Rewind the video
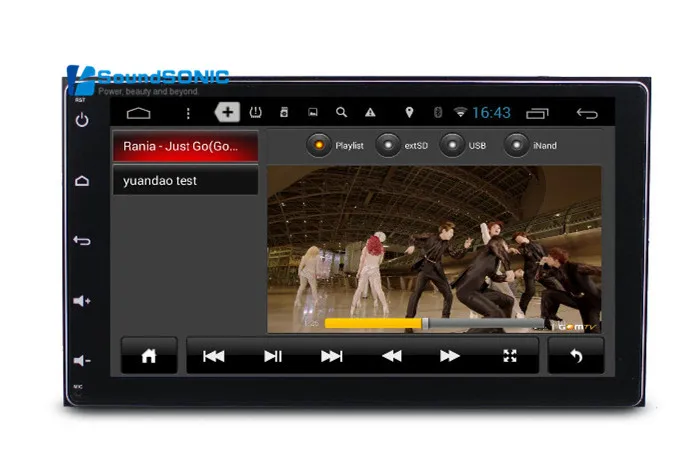Image resolution: width=700 pixels, height=470 pixels. [x=392, y=356]
